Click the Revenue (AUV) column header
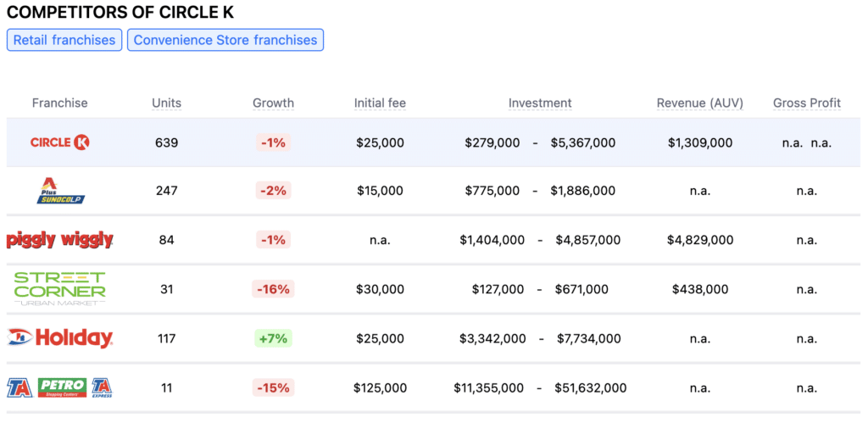The image size is (868, 423). [x=700, y=103]
